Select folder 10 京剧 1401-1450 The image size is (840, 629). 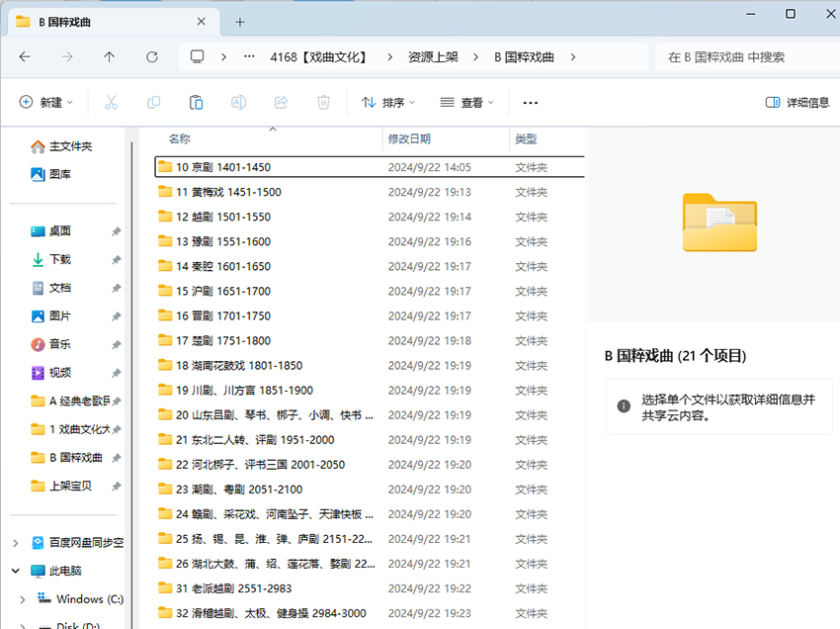pos(370,167)
